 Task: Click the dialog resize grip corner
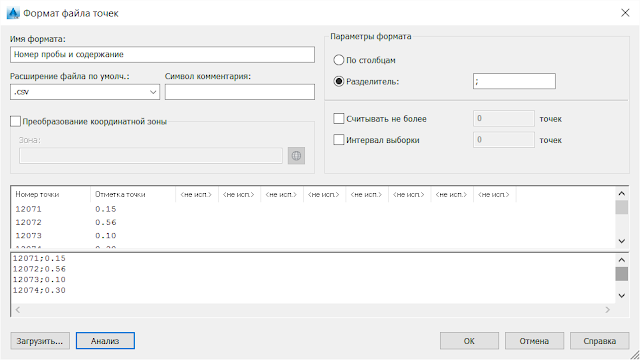(x=635, y=355)
